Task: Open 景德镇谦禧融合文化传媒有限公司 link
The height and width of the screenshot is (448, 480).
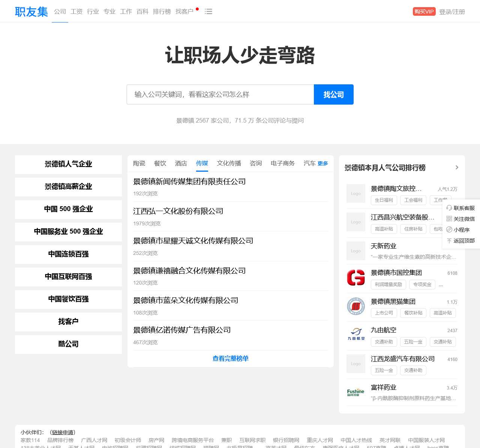Action: (189, 271)
